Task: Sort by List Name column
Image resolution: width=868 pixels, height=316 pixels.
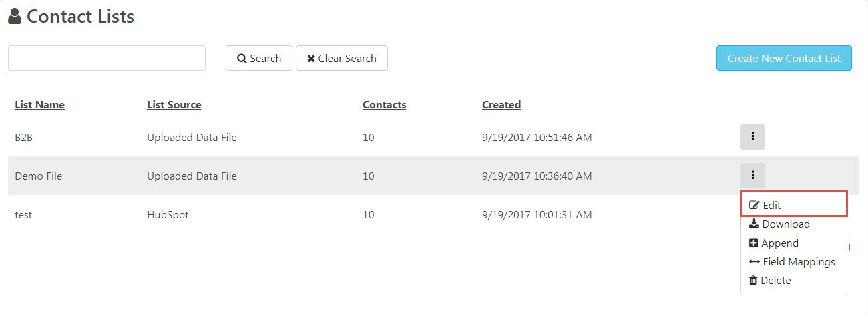Action: pos(39,104)
